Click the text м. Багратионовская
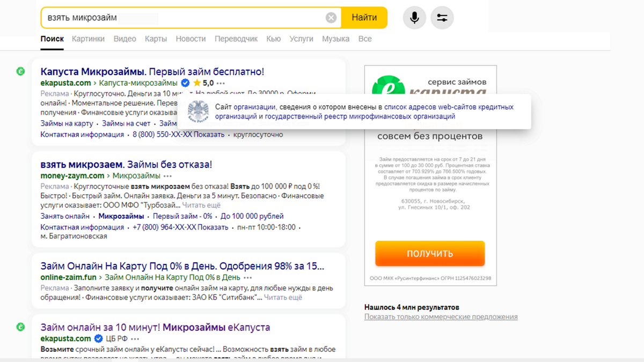This screenshot has height=362, width=644. point(74,236)
